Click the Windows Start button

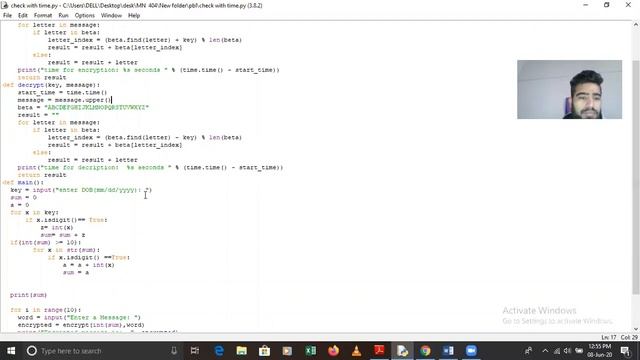pos(11,351)
